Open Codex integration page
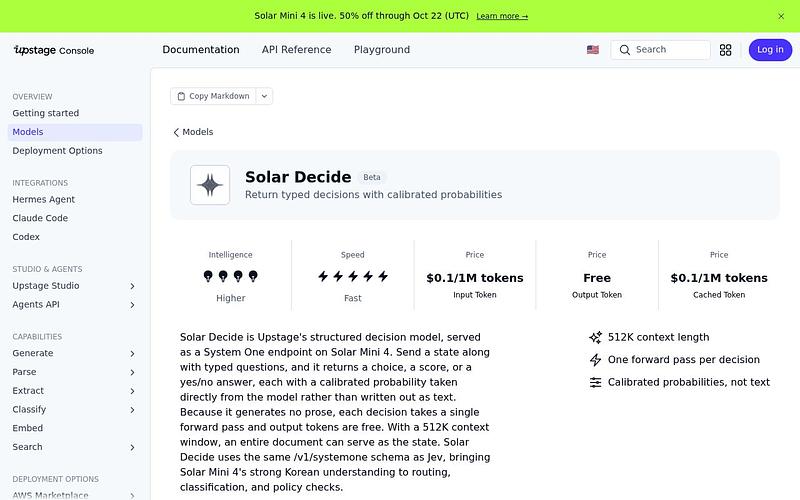Image resolution: width=800 pixels, height=500 pixels. click(x=75, y=237)
